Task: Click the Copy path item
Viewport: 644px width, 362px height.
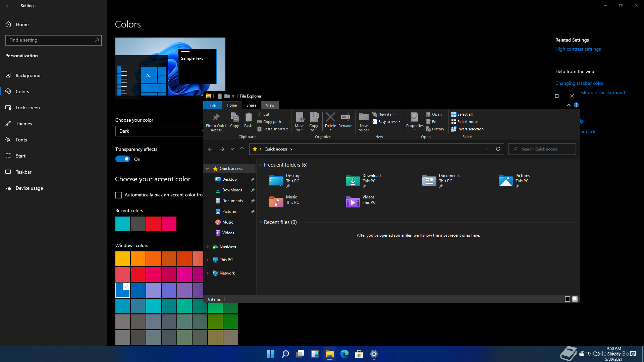Action: click(269, 122)
